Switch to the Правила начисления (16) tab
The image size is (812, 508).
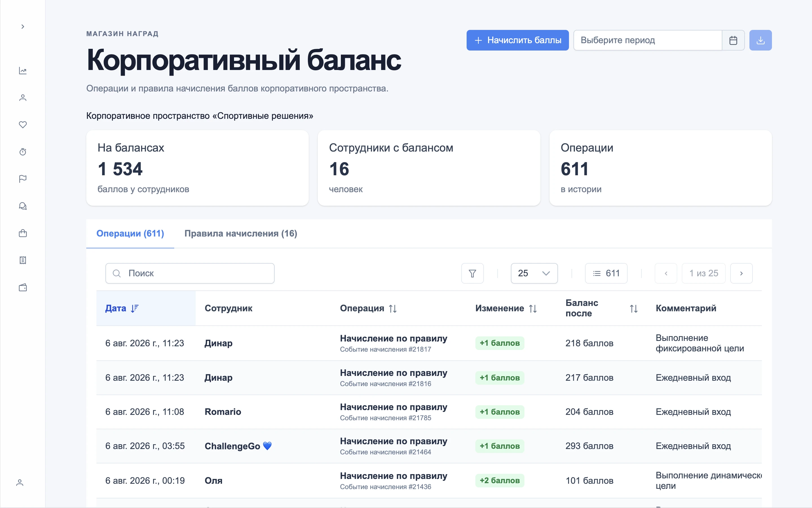(240, 233)
